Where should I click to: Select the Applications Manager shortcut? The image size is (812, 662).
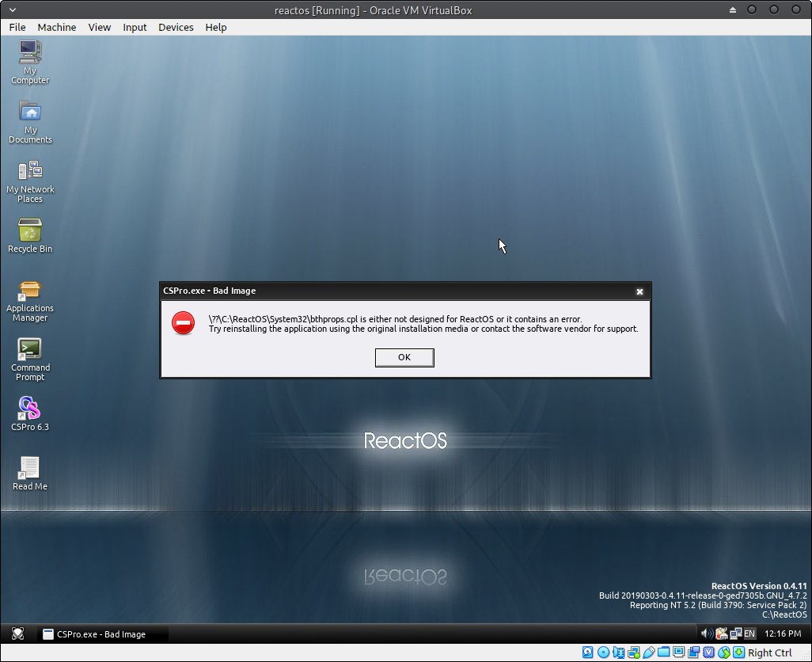coord(30,302)
